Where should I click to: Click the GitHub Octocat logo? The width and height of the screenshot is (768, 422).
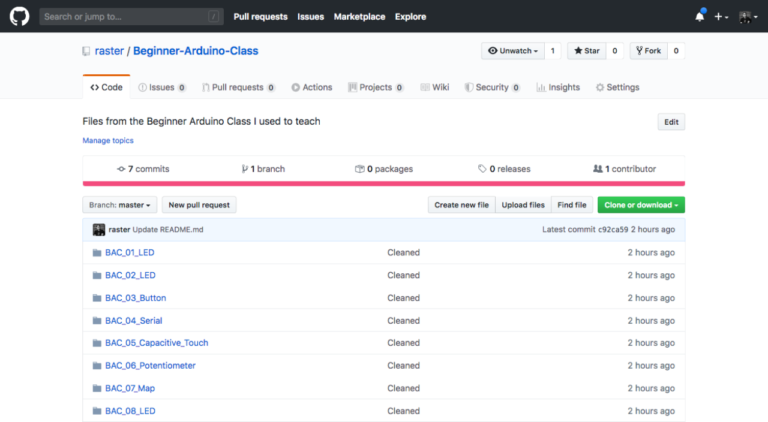19,16
